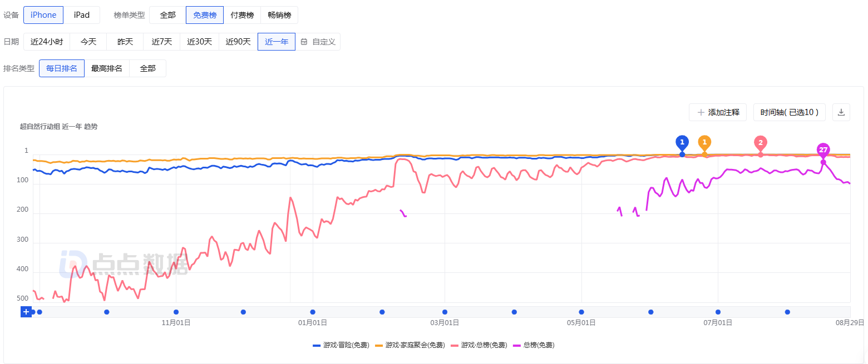Open the 时间轴 (已选10) dropdown
Viewport: 868px width, 364px height.
pyautogui.click(x=789, y=112)
